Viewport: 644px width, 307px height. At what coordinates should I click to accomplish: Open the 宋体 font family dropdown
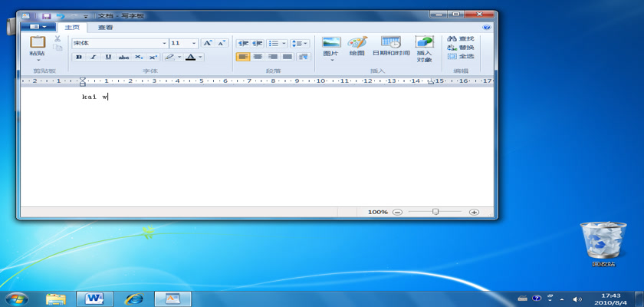[164, 44]
